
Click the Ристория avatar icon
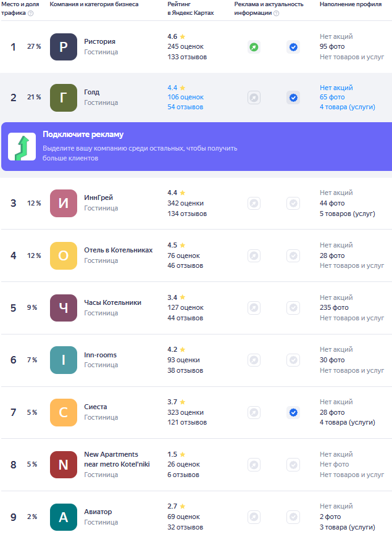[64, 47]
